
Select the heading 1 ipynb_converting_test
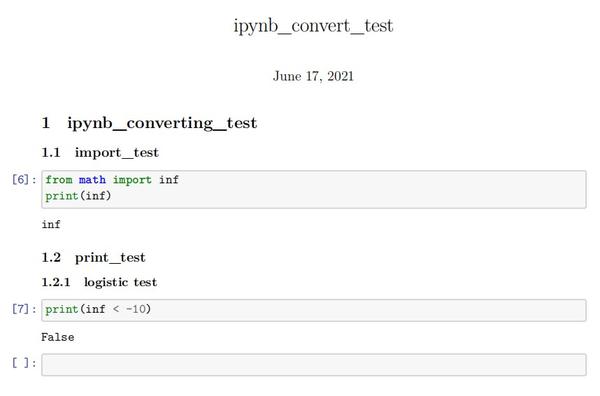pos(149,123)
